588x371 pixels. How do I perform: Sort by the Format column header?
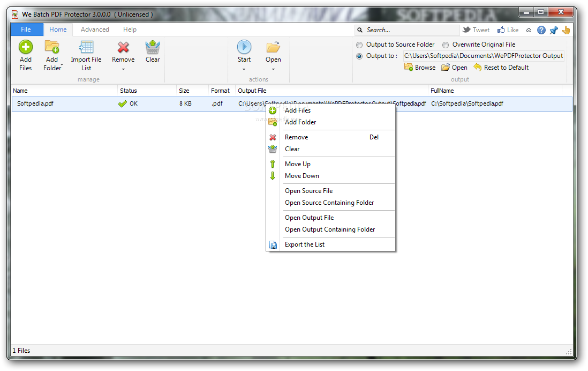click(x=222, y=91)
